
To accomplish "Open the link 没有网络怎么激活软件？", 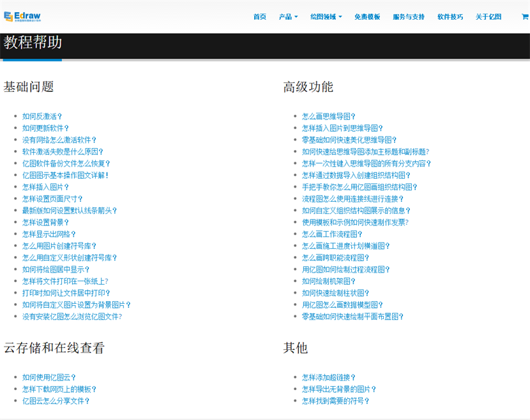I will (60, 140).
